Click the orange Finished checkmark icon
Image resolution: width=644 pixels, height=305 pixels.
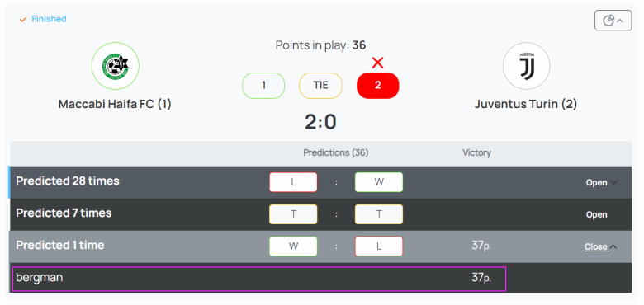click(23, 19)
